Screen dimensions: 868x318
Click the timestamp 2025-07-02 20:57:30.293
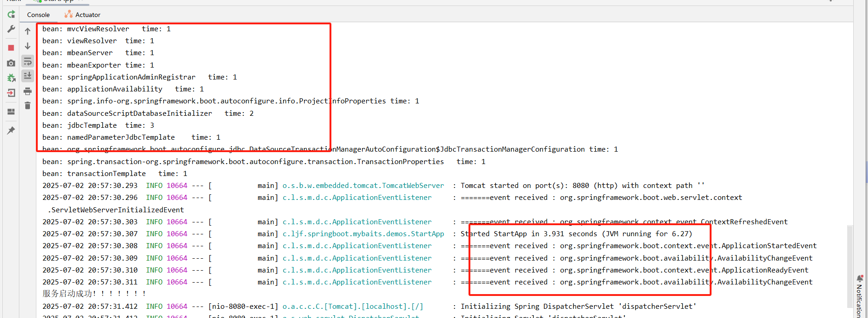pos(90,186)
